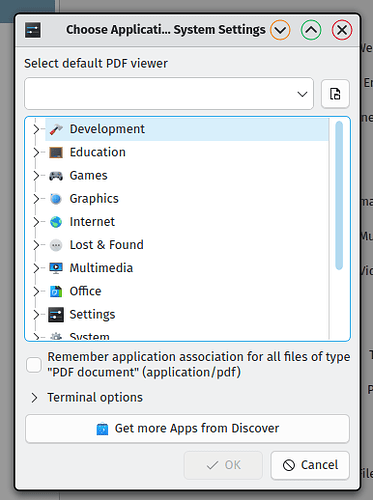Click the OK button
Image resolution: width=373 pixels, height=500 pixels.
point(223,465)
